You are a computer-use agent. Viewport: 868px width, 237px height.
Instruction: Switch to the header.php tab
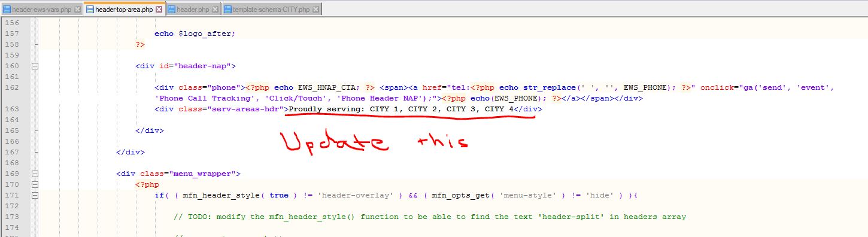coord(193,10)
